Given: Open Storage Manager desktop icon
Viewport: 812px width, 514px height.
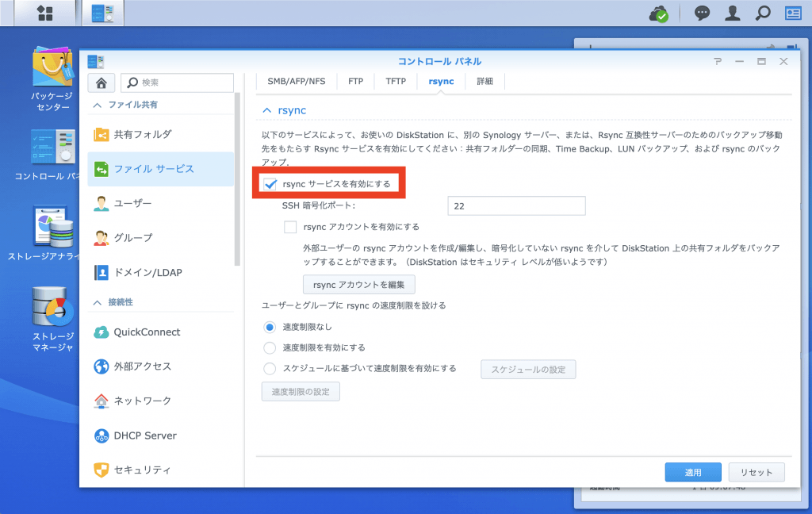Looking at the screenshot, I should pos(52,309).
